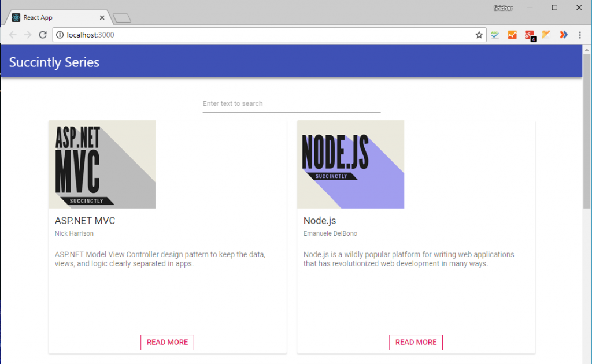Reload the localhost page
Image resolution: width=592 pixels, height=364 pixels.
point(43,35)
